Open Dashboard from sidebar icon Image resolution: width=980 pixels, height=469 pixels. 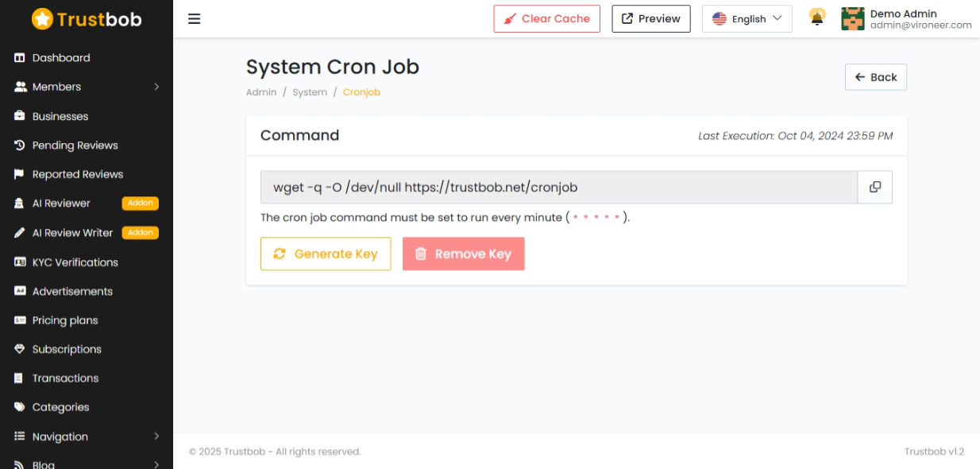[x=20, y=58]
